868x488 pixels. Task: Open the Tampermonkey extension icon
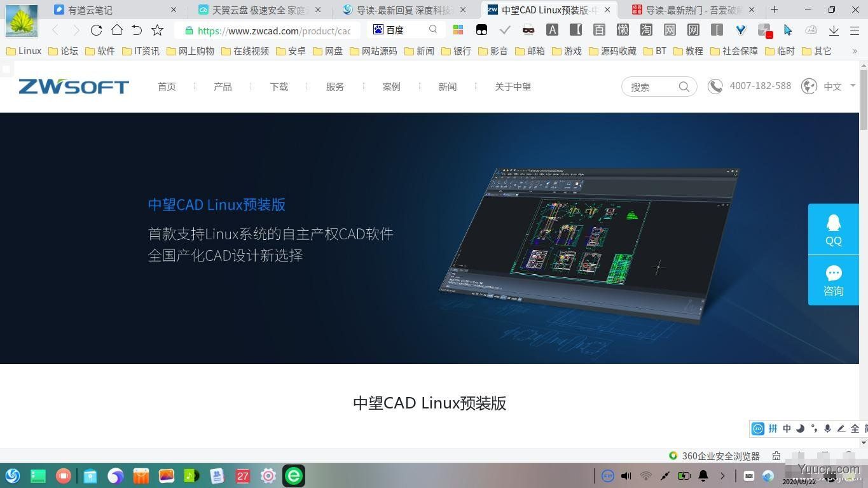(x=481, y=30)
